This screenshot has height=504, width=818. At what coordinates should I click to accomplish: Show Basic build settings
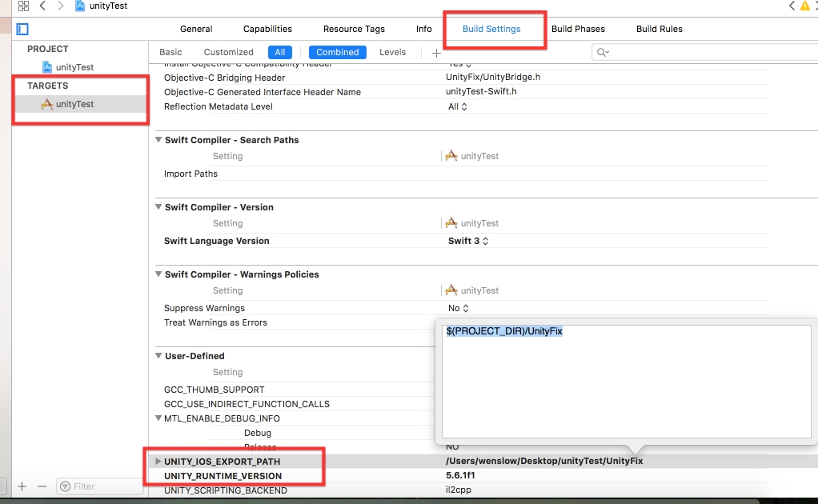(170, 52)
